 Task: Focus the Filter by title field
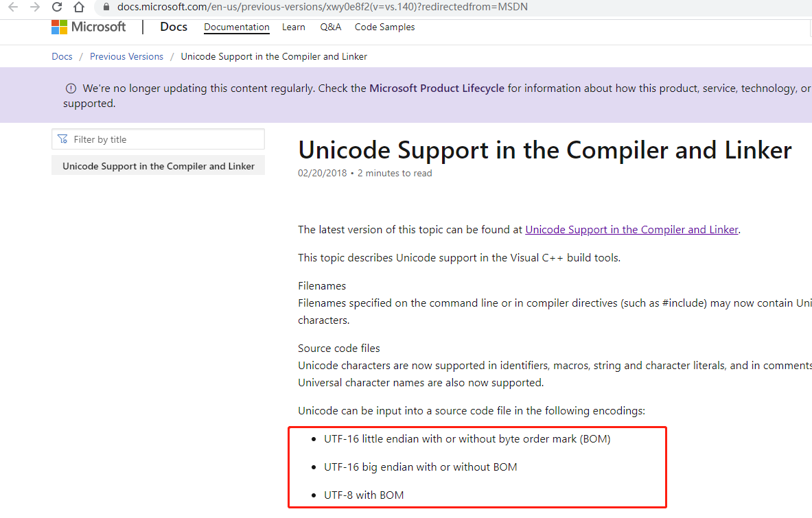[158, 139]
